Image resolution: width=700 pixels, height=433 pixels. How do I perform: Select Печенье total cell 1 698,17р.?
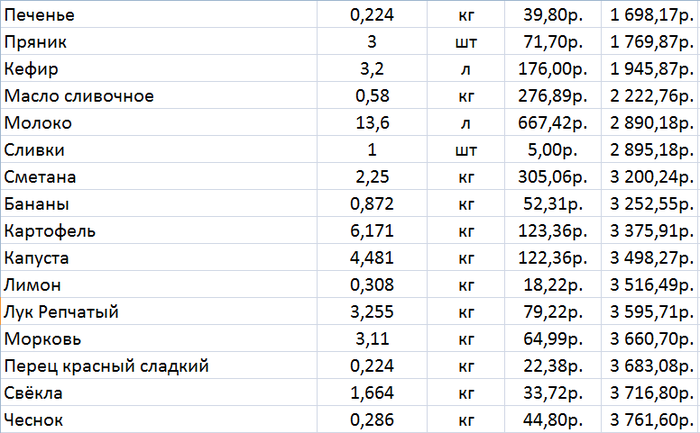650,16
